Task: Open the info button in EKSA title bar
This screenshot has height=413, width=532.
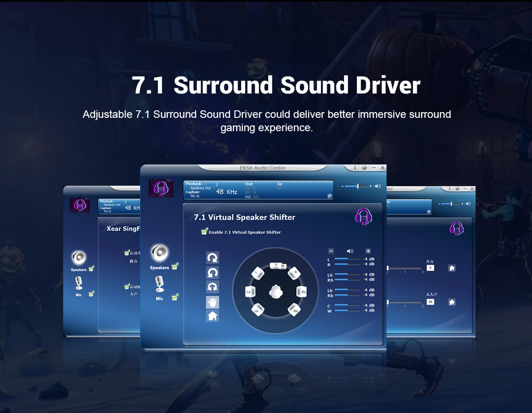Action: click(356, 168)
